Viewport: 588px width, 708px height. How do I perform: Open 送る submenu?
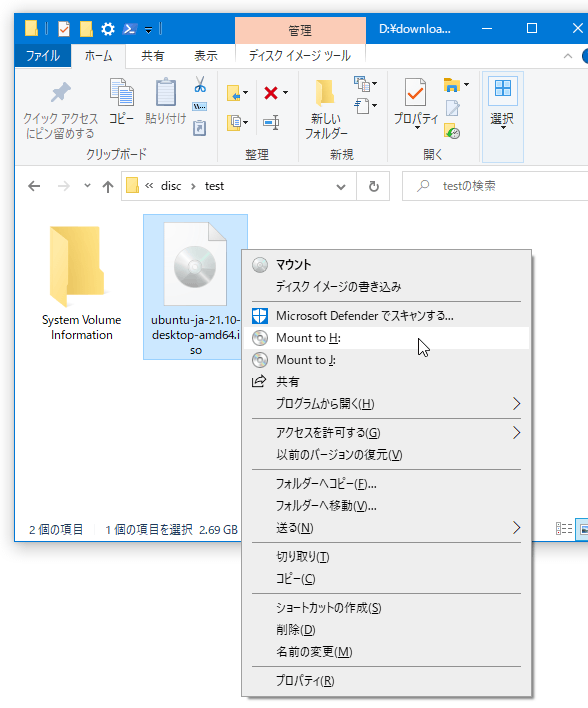point(386,527)
